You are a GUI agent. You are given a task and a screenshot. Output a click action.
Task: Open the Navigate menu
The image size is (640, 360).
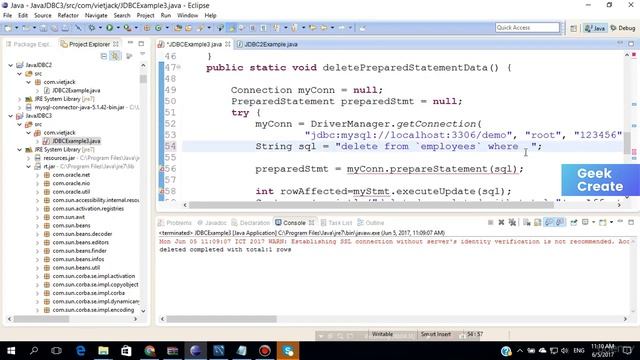tap(96, 16)
